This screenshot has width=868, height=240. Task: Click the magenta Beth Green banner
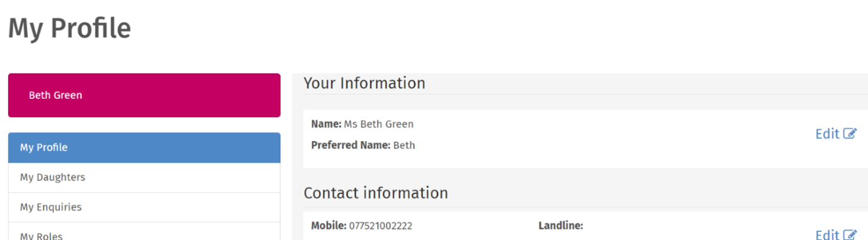coord(144,95)
